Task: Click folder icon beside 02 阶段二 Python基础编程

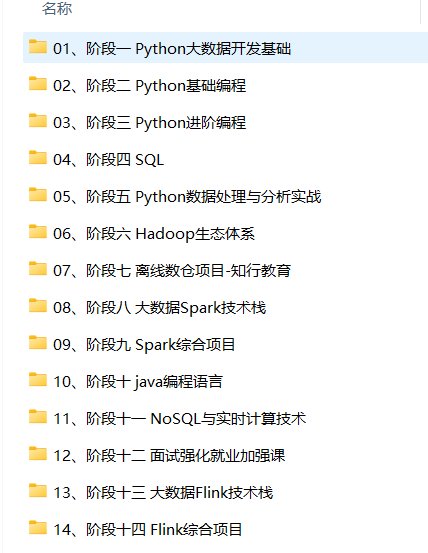Action: (x=37, y=84)
